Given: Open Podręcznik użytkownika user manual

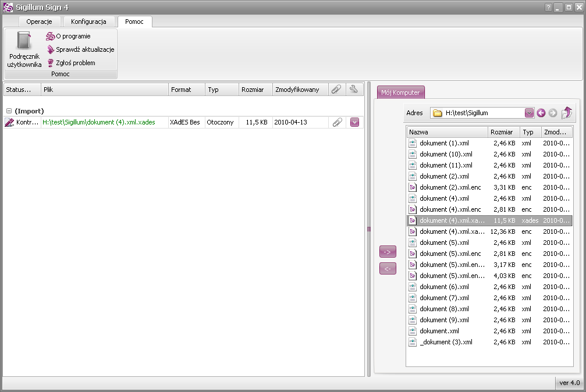Looking at the screenshot, I should [24, 49].
